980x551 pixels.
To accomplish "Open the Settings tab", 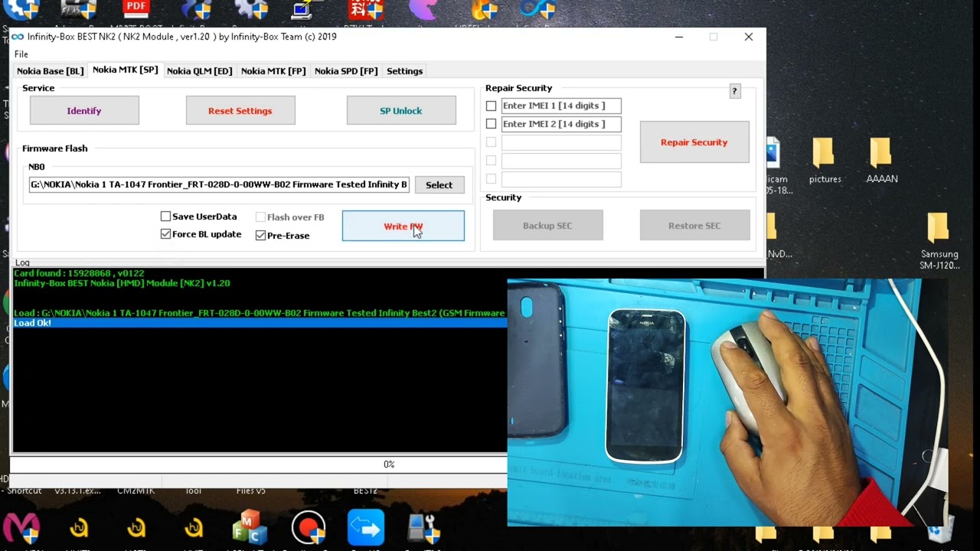I will coord(404,71).
